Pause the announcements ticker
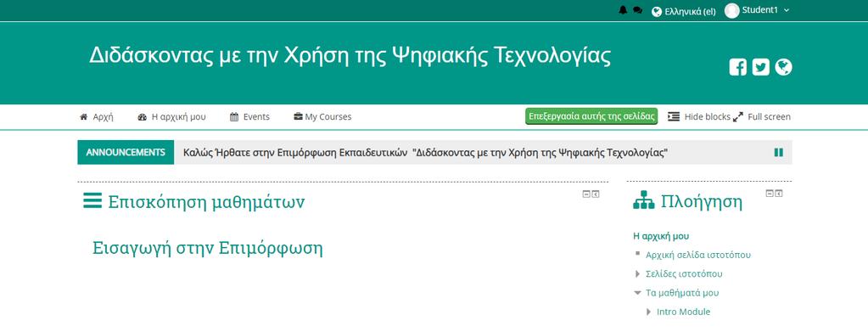This screenshot has height=332, width=868. click(x=778, y=153)
